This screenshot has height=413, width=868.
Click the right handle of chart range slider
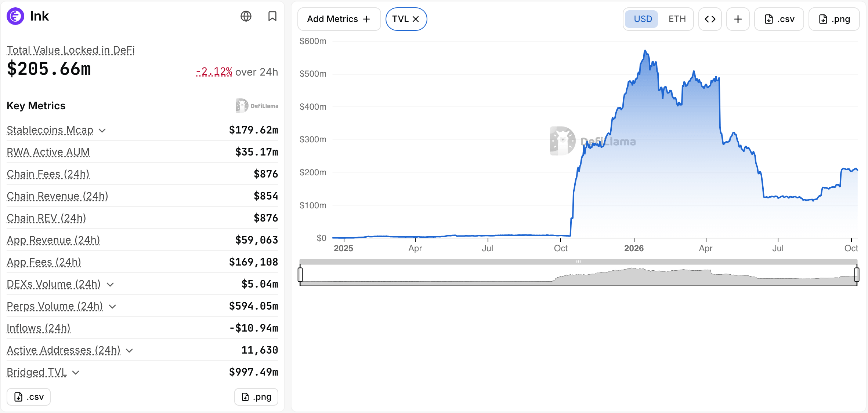tap(857, 274)
